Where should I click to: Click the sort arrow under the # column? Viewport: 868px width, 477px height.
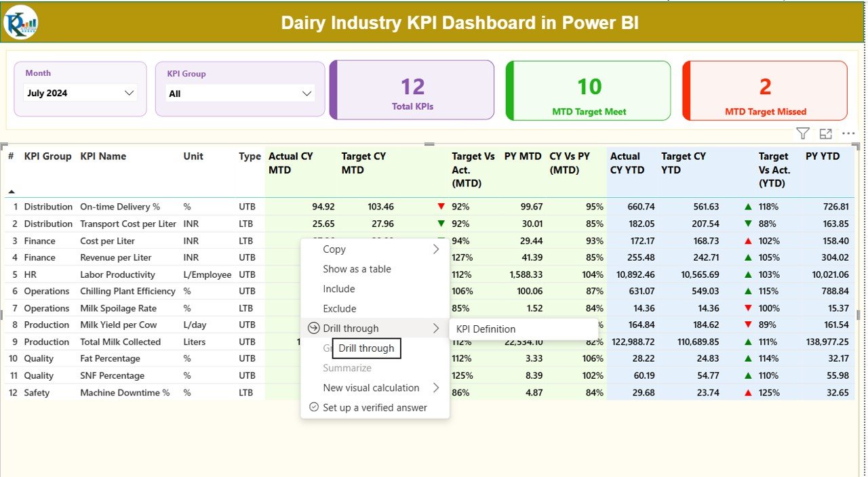(12, 192)
